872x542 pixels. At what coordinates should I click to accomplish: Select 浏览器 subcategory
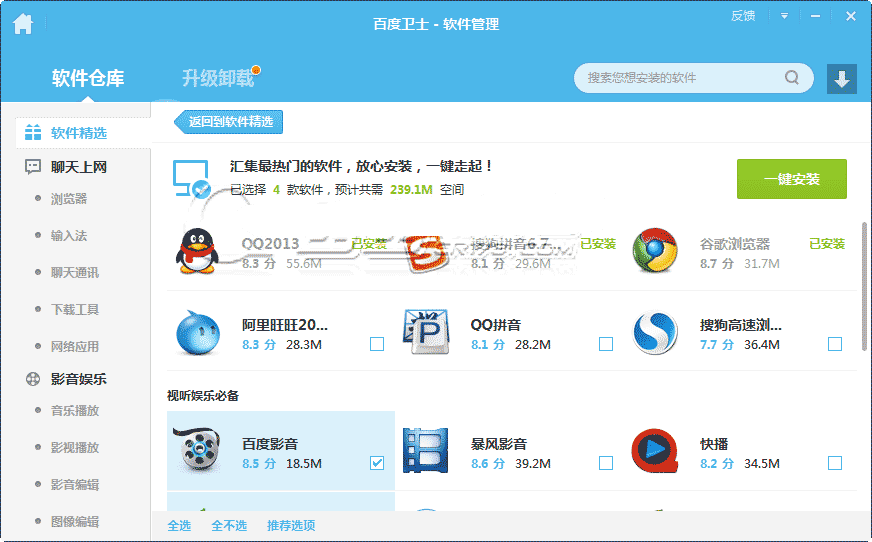pos(69,199)
